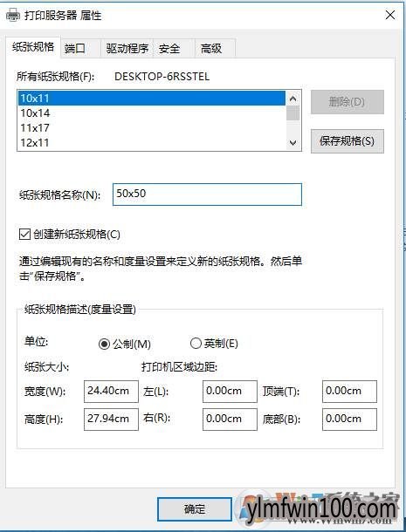
Task: Click the paper list scrollbar thumb
Action: 292,113
